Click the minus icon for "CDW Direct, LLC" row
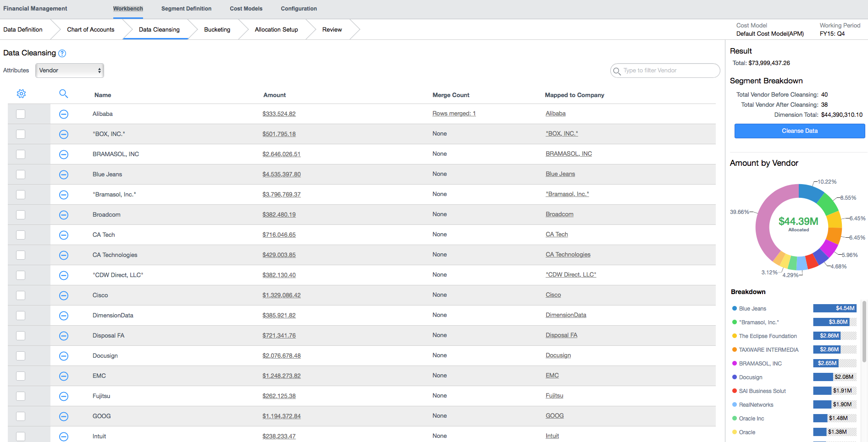Image resolution: width=868 pixels, height=442 pixels. (x=64, y=275)
